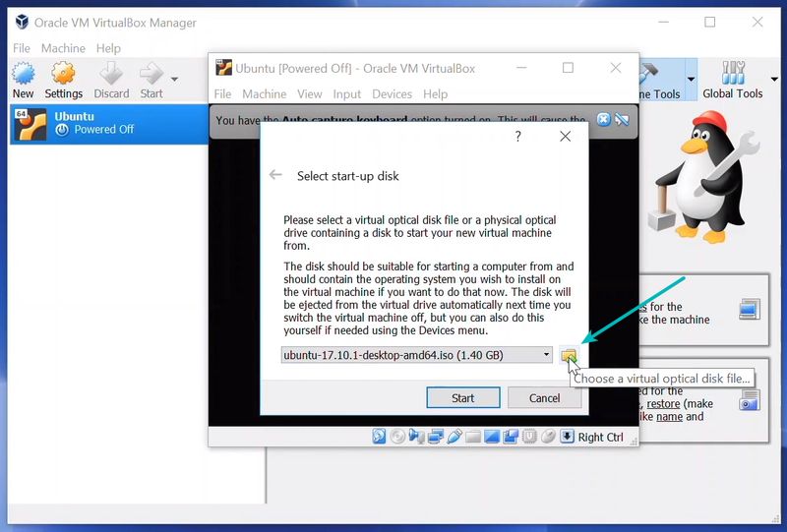Maximize the Ubuntu VM window
787x532 pixels.
tap(568, 67)
